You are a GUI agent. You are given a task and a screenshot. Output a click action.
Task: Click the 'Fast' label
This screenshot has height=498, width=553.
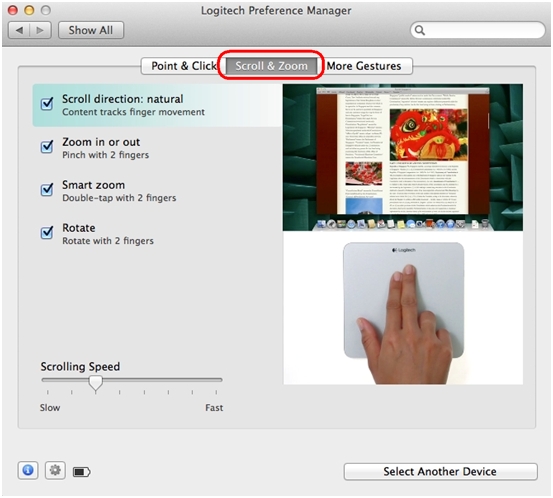(214, 408)
